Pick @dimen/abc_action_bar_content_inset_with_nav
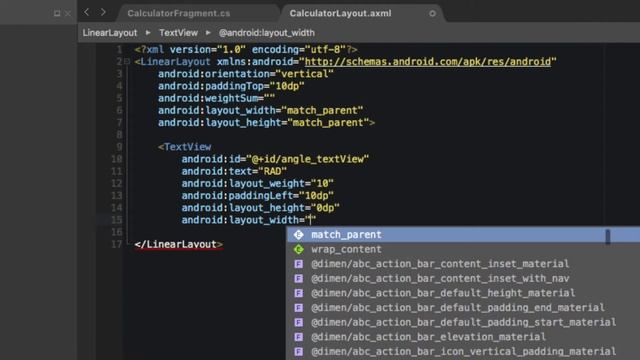The width and height of the screenshot is (640, 360). 463,279
